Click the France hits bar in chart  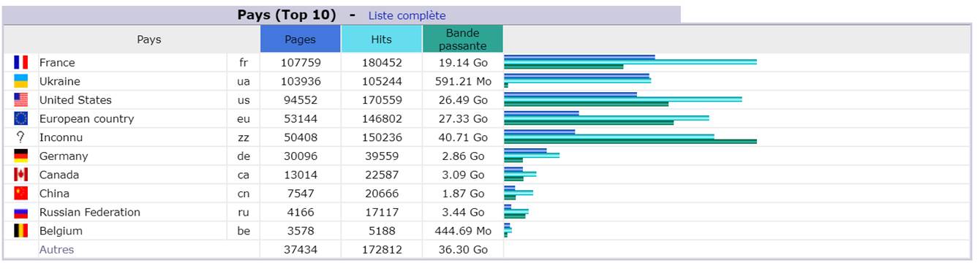click(x=630, y=61)
